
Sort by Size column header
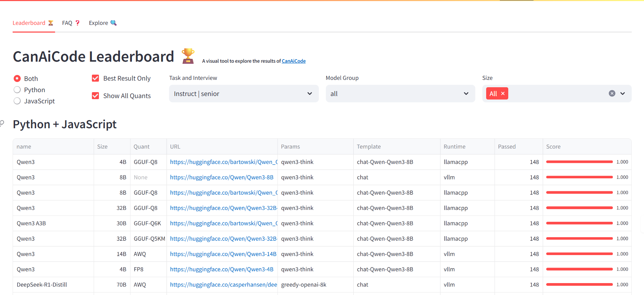point(112,146)
